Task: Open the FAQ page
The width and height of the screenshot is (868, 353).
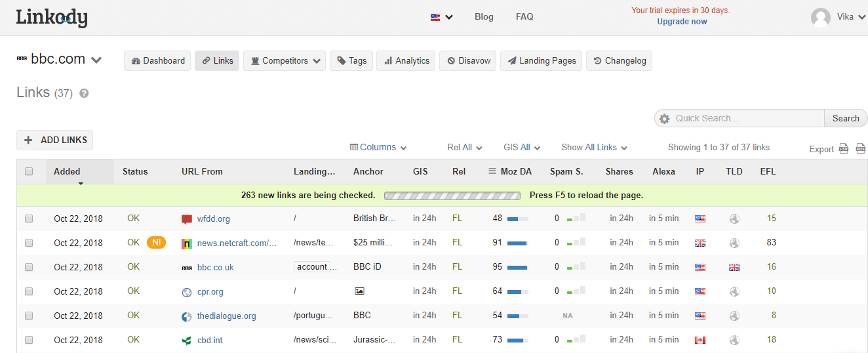Action: click(524, 17)
